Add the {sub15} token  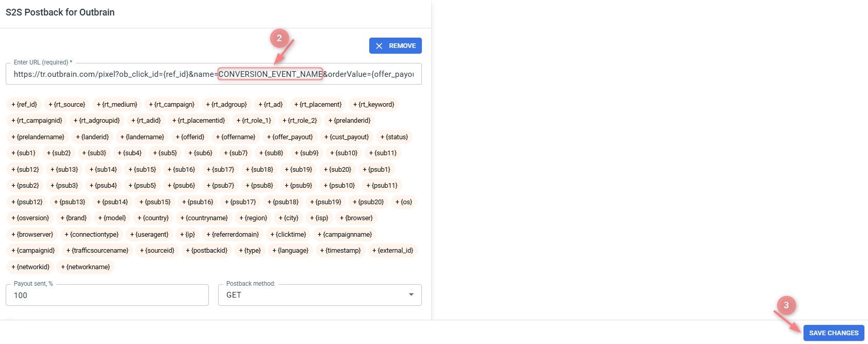pos(142,170)
